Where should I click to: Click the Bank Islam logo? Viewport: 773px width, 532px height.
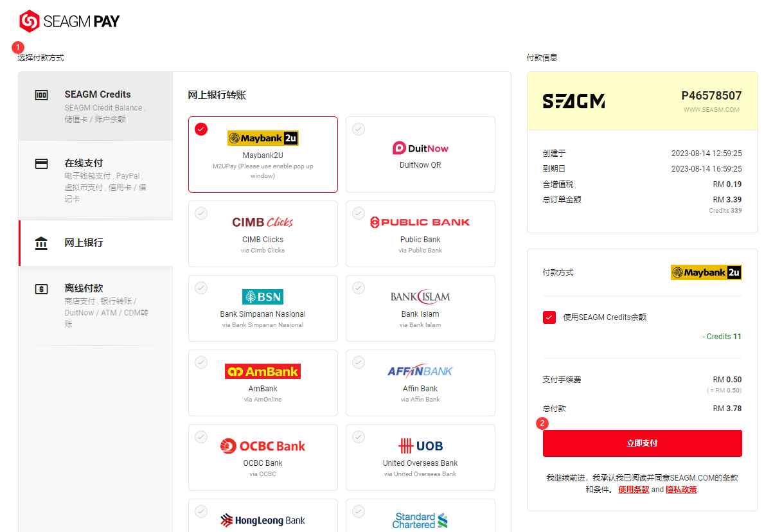pyautogui.click(x=420, y=297)
